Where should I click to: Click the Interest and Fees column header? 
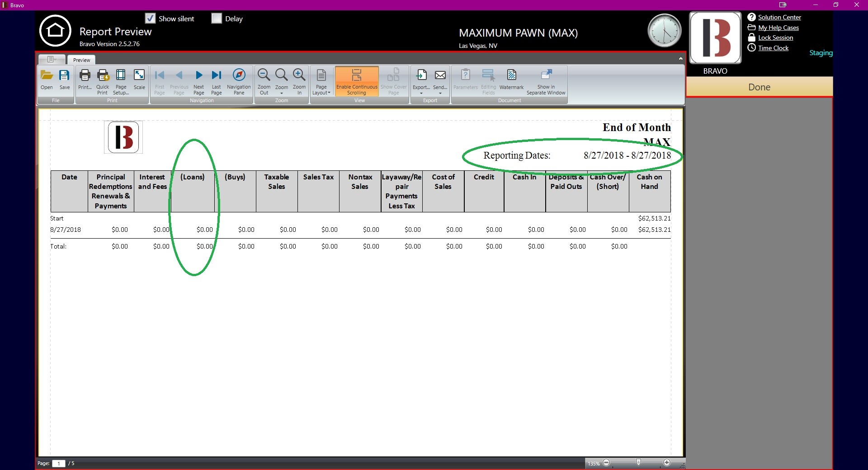[x=152, y=191]
